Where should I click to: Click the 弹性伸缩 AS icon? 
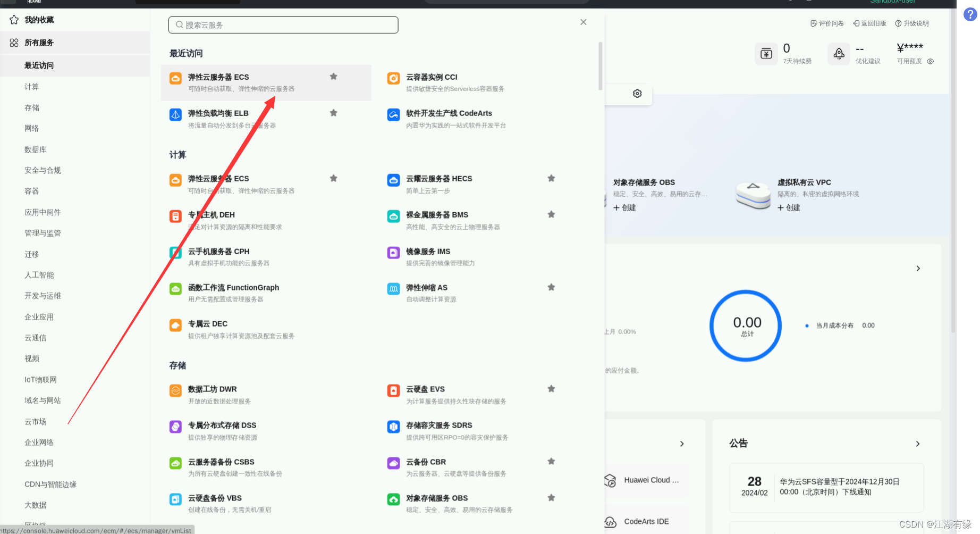click(x=393, y=289)
